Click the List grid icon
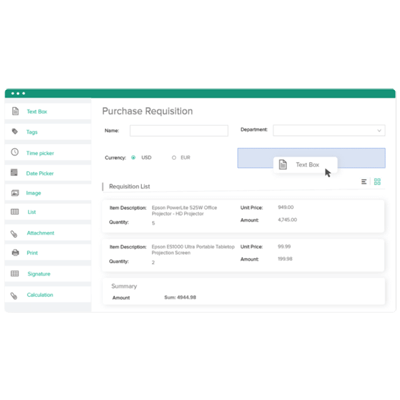This screenshot has width=400, height=400. (15, 212)
